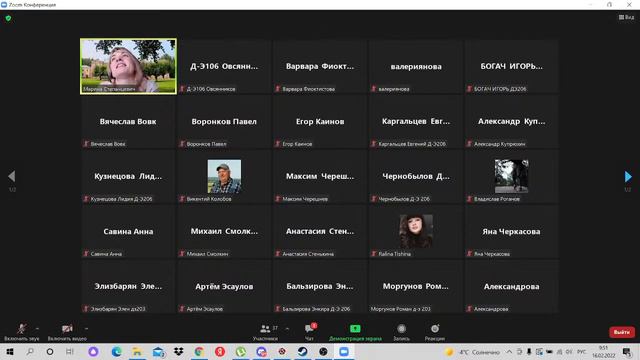Select the Максим Черешнев participant tile
This screenshot has height=360, width=640.
pyautogui.click(x=320, y=176)
